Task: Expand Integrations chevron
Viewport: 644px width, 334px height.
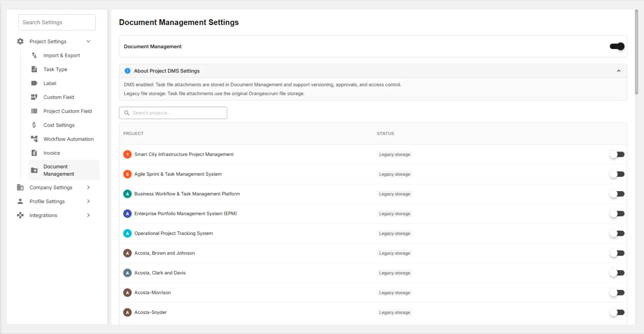Action: point(88,215)
